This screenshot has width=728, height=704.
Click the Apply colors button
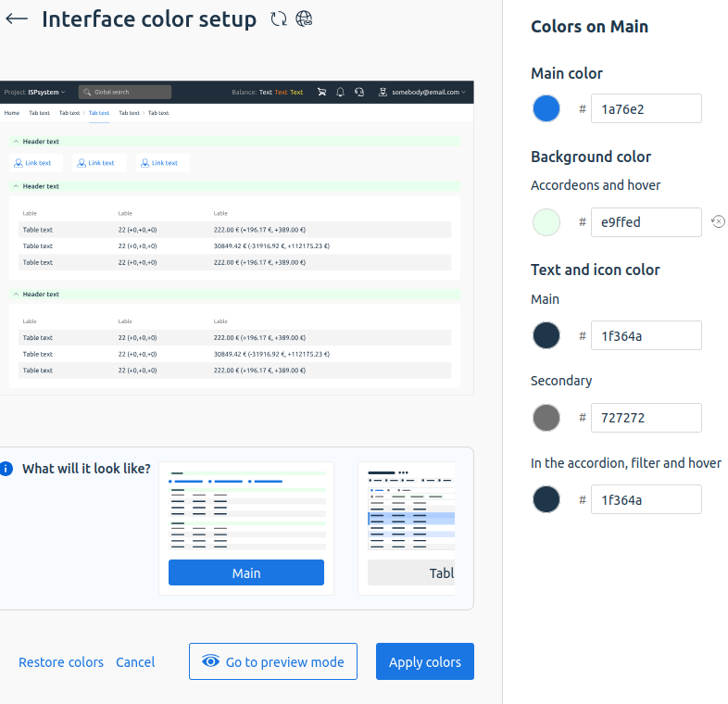424,661
